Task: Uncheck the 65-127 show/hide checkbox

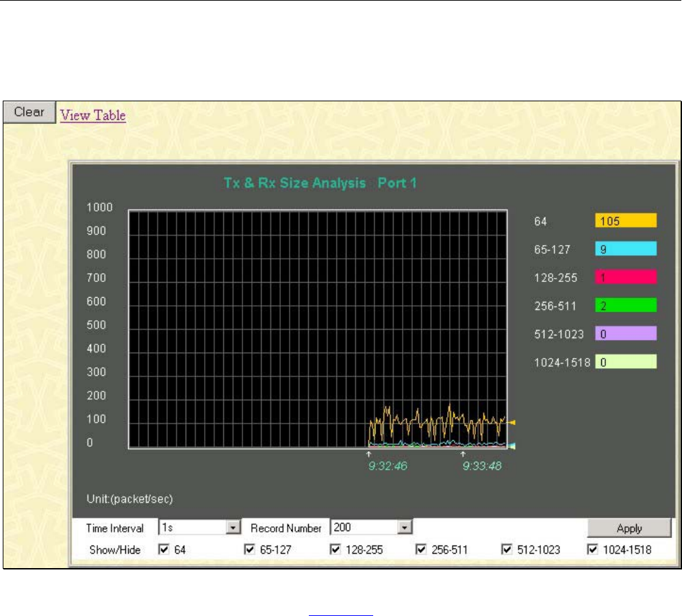Action: (x=249, y=550)
